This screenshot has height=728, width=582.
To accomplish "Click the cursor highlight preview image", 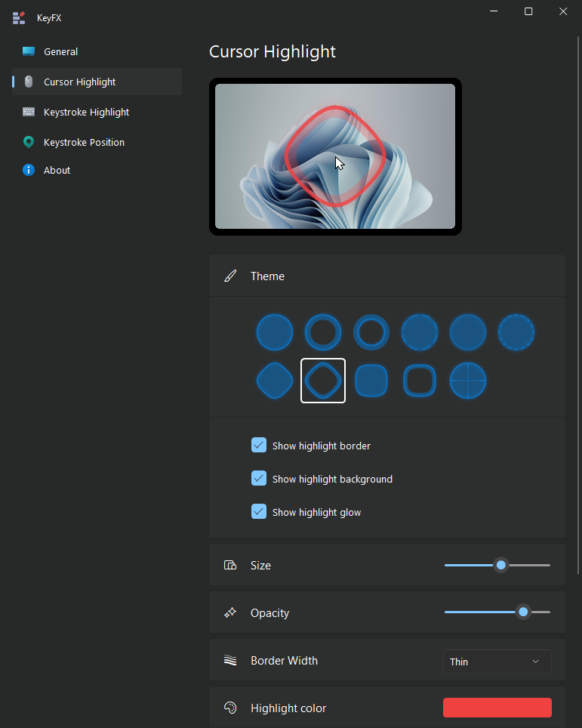I will coord(335,156).
